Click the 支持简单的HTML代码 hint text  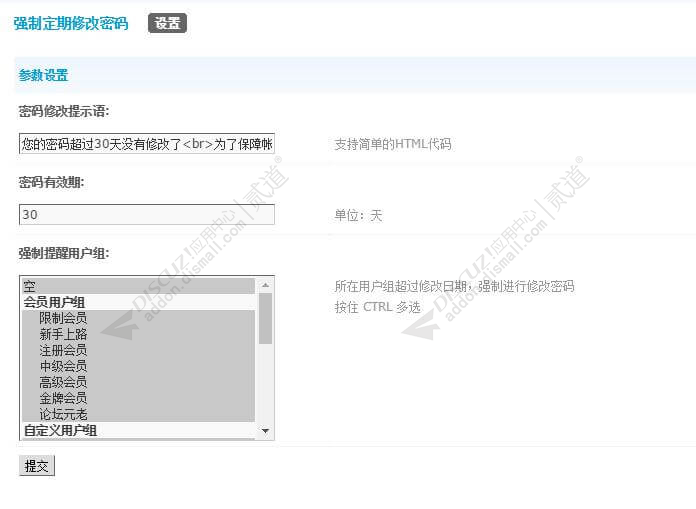click(393, 144)
